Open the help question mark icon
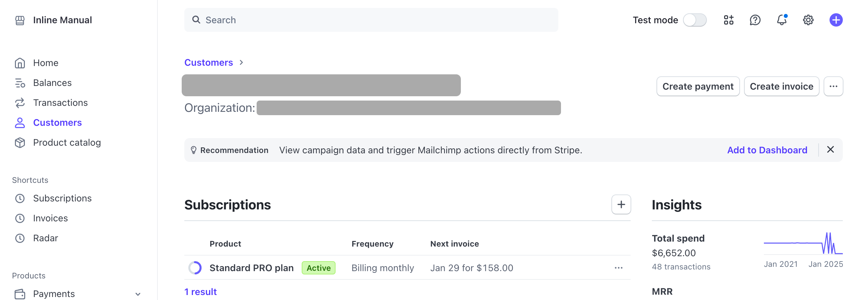 755,20
